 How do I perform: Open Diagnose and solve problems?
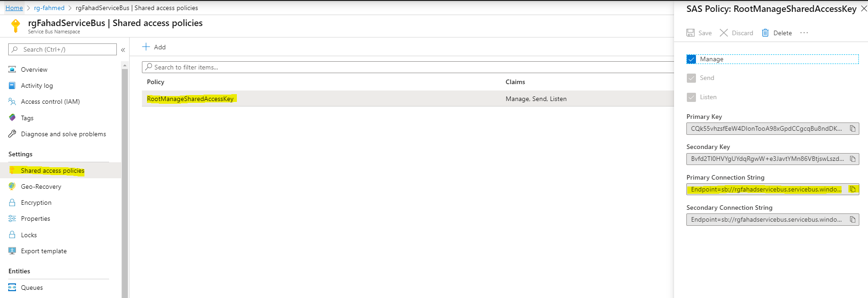[x=63, y=134]
